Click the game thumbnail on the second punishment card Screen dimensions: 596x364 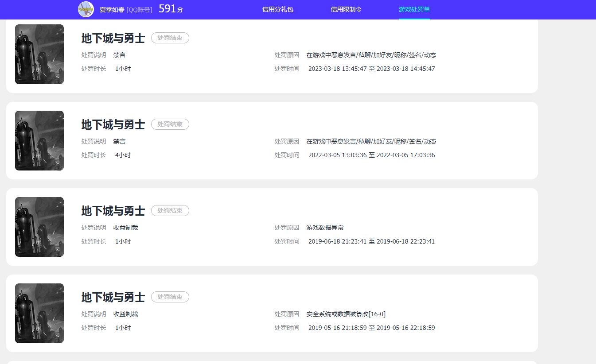coord(39,140)
